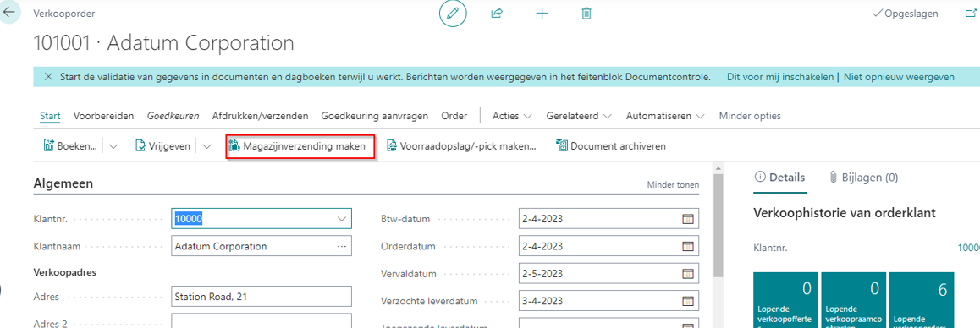Screen dimensions: 980x328
Task: Select the Afdrukken/verzenden tab
Action: tap(260, 116)
